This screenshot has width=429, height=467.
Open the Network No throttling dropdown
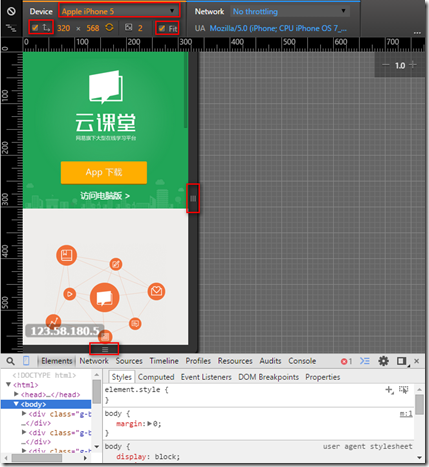coord(290,12)
